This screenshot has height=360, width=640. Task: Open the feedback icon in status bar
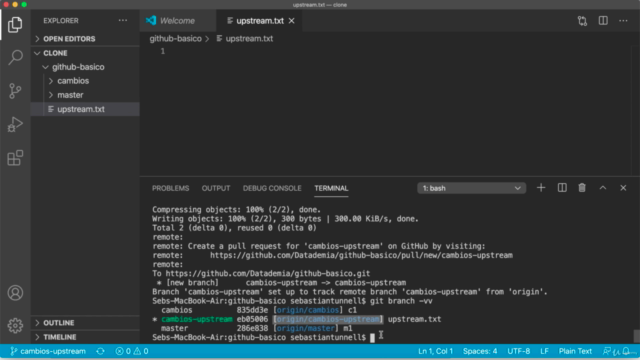coord(607,351)
